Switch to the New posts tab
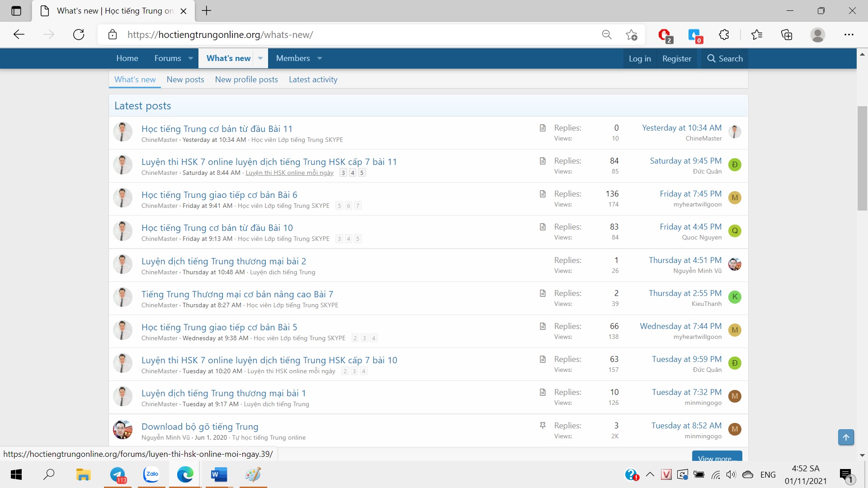868x488 pixels. tap(185, 80)
